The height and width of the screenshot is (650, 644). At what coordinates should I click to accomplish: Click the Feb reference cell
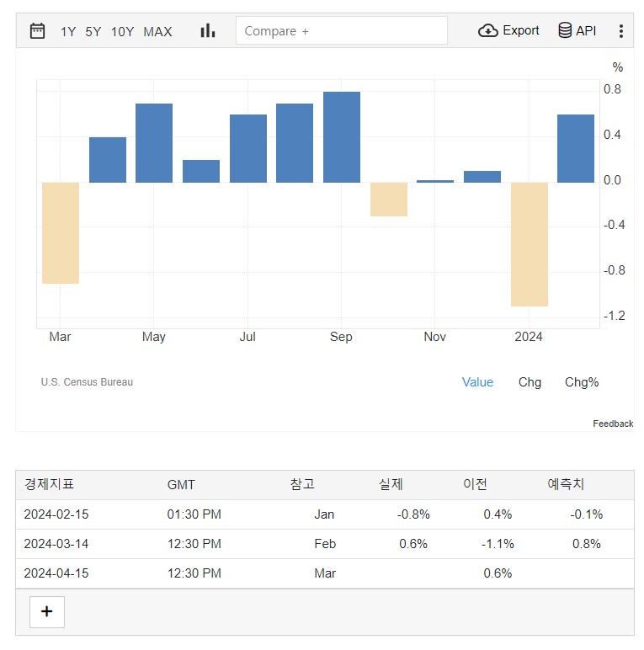[x=325, y=544]
